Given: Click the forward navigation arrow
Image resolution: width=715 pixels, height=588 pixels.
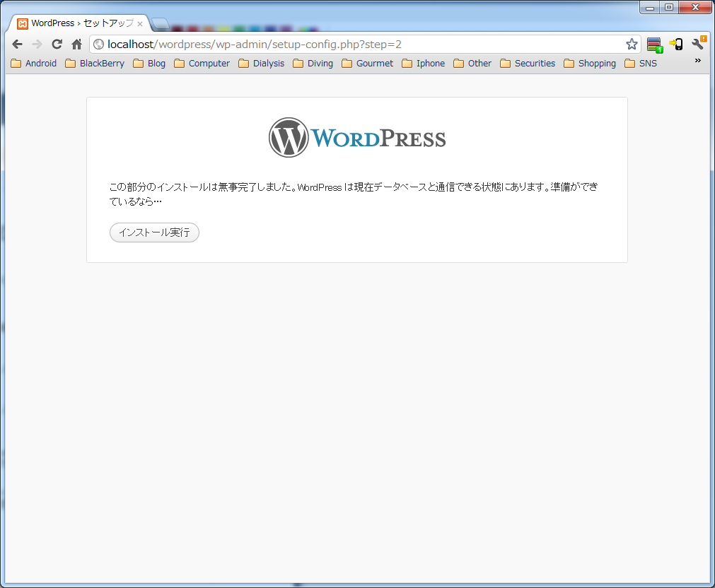Looking at the screenshot, I should pos(37,45).
